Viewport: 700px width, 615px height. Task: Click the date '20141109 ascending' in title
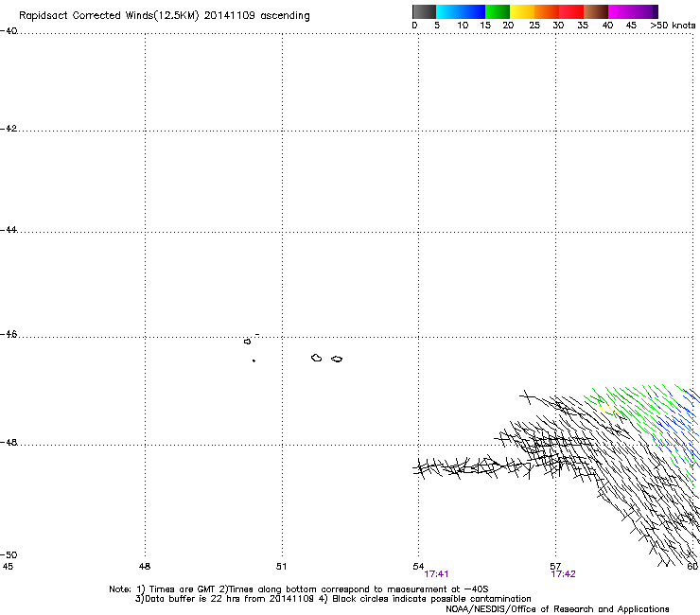(x=256, y=16)
